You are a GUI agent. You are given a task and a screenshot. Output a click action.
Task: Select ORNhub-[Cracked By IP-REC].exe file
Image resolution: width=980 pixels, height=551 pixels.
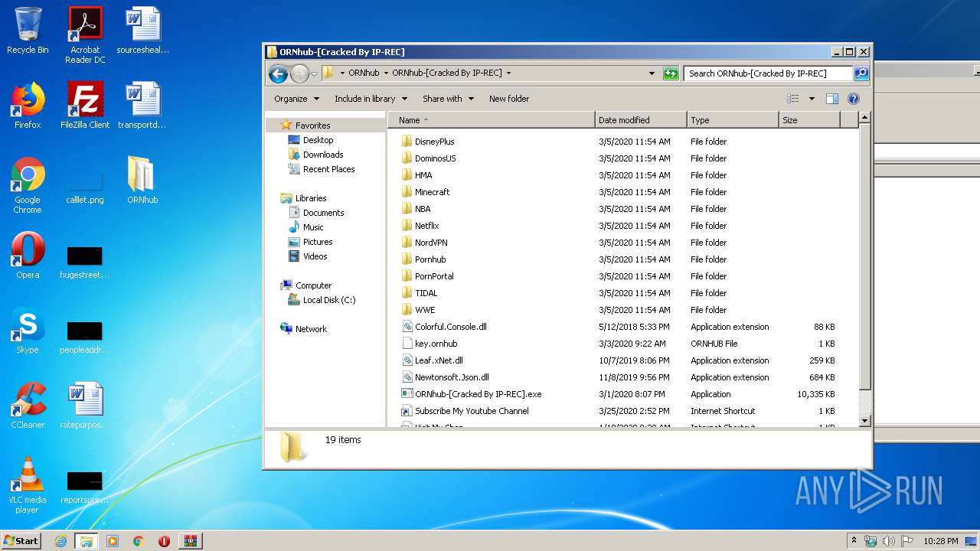click(x=478, y=394)
